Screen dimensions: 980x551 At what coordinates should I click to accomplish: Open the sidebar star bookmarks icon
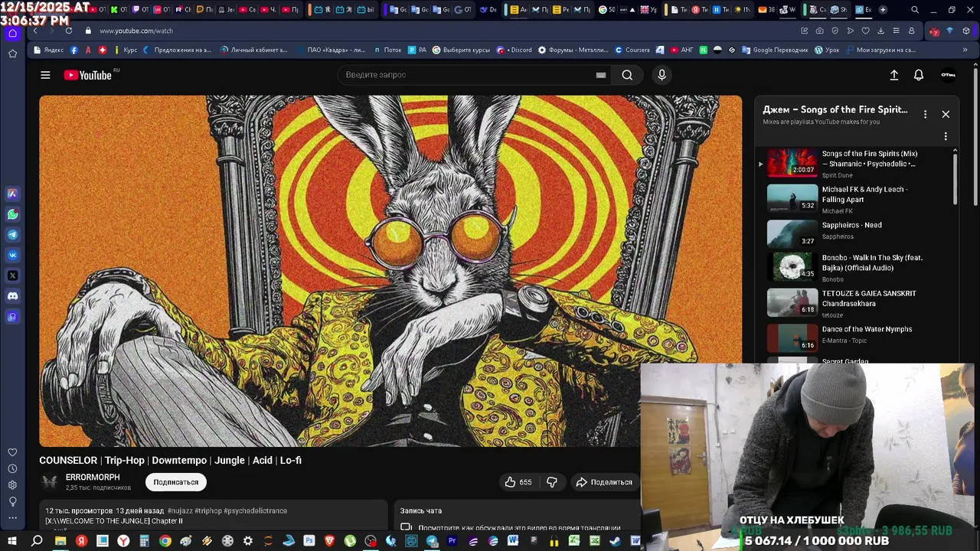click(x=12, y=54)
